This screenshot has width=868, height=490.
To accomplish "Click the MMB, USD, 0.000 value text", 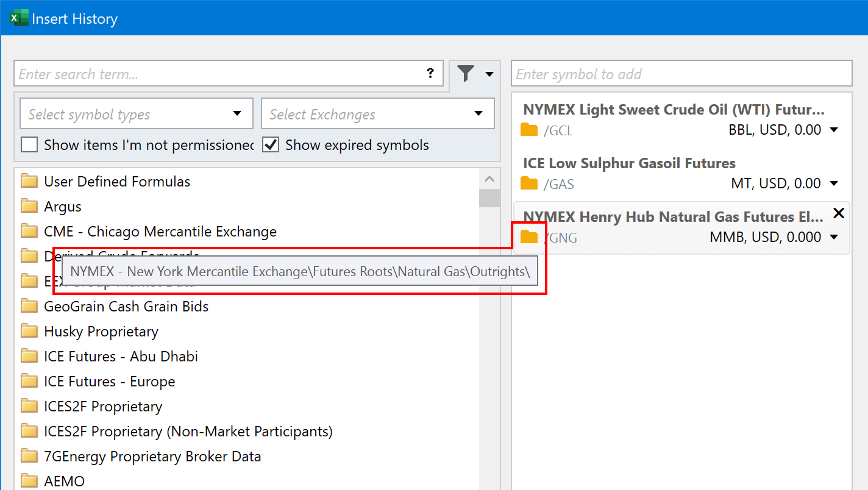I will 766,237.
